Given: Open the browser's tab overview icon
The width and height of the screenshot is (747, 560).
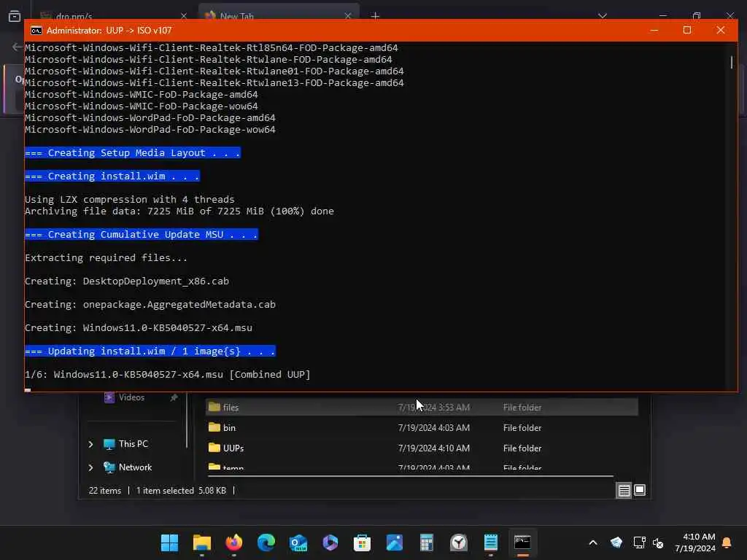Looking at the screenshot, I should [15, 16].
